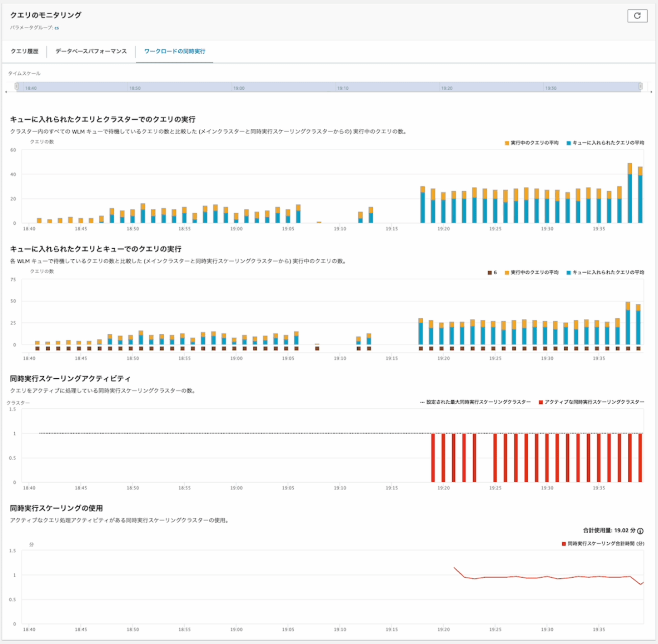Click the クラスター axis label in the scaling activity chart

point(18,403)
